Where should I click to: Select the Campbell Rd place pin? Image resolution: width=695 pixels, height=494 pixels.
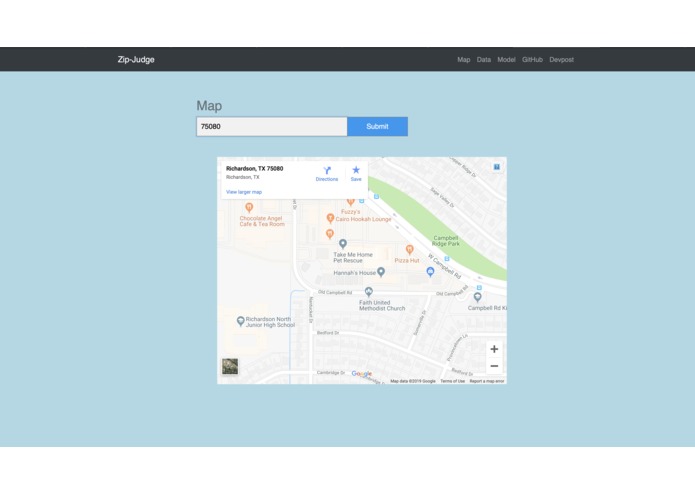pos(477,297)
